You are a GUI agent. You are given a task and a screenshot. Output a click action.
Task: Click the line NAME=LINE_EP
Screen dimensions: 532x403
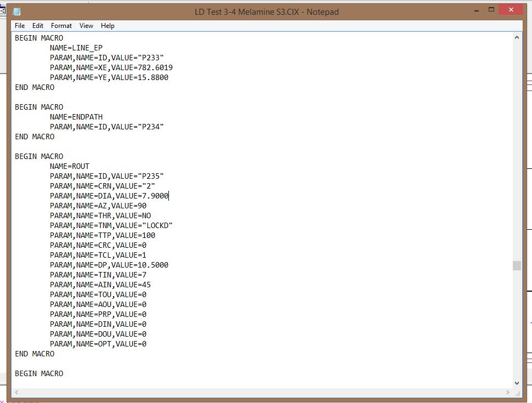(x=76, y=48)
